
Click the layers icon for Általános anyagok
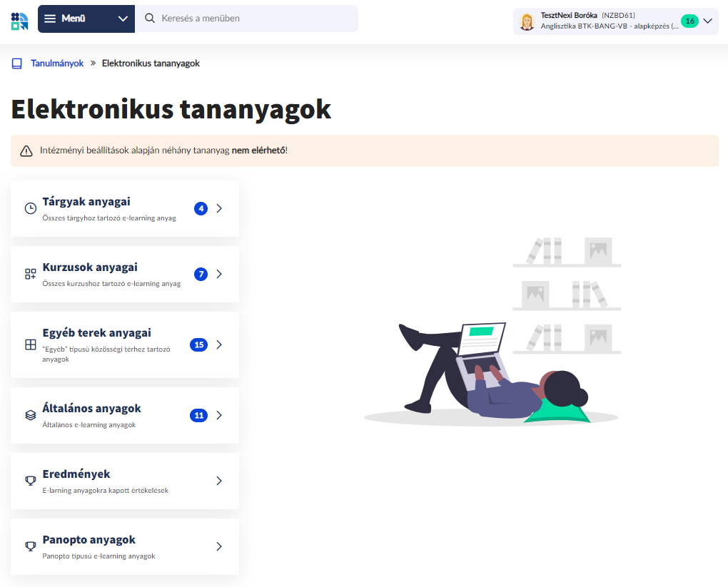point(30,415)
